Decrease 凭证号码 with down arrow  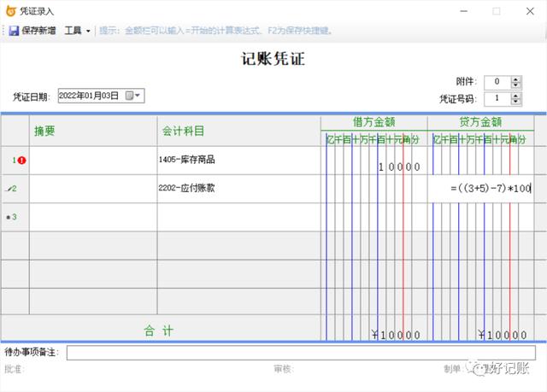pos(515,102)
